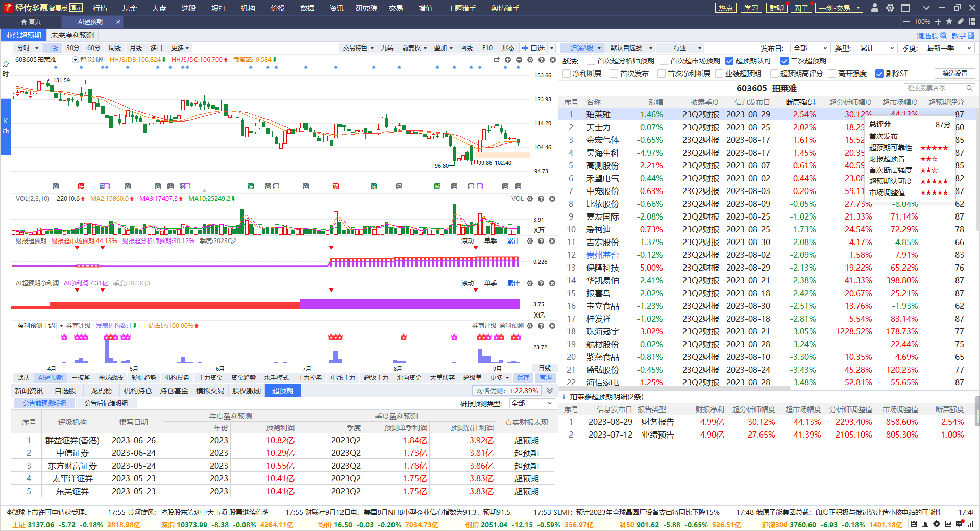Click the signal strength icon in status bar
This screenshot has width=980, height=531.
[x=970, y=524]
